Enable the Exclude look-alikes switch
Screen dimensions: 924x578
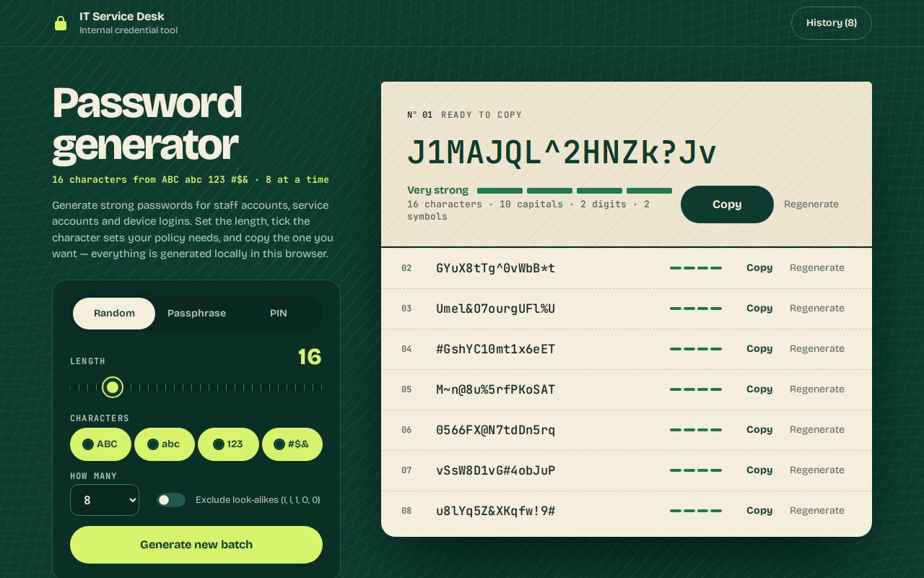point(171,500)
